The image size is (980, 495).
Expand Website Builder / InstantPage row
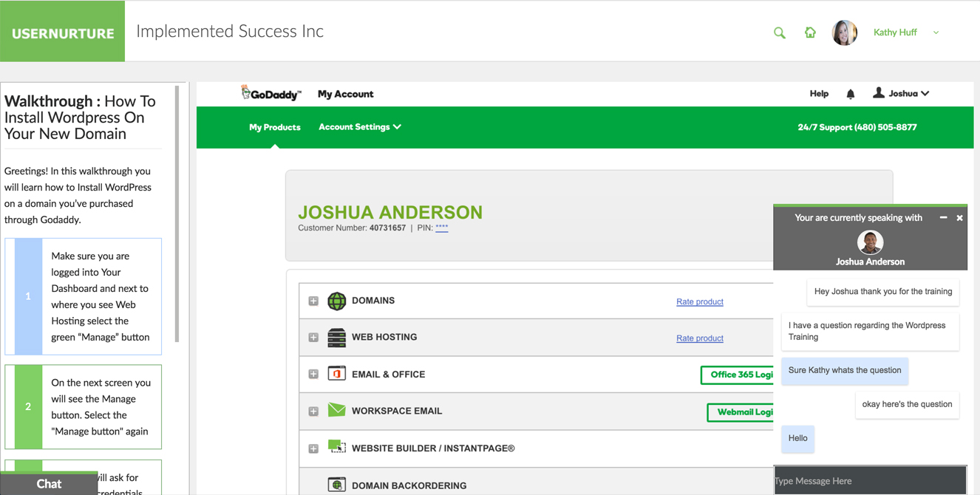pos(313,448)
